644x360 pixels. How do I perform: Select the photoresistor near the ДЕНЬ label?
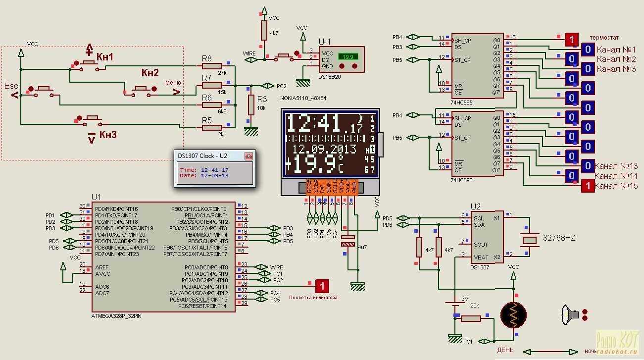point(514,315)
